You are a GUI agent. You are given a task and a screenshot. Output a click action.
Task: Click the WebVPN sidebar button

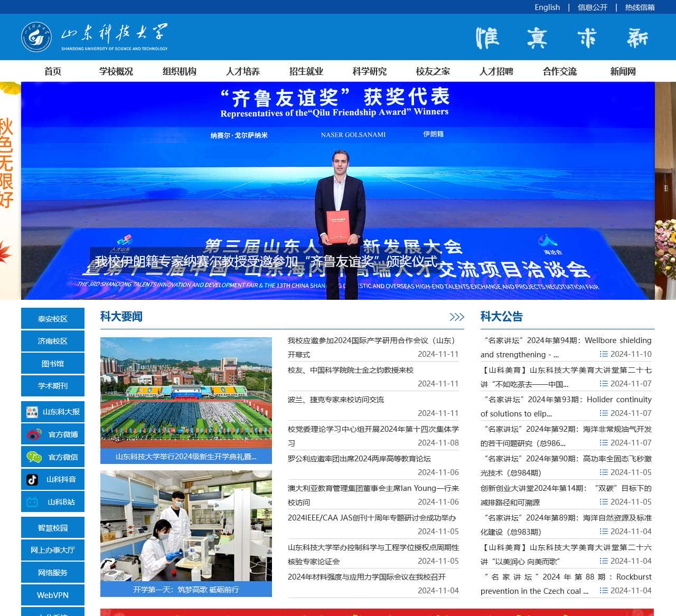click(x=52, y=595)
